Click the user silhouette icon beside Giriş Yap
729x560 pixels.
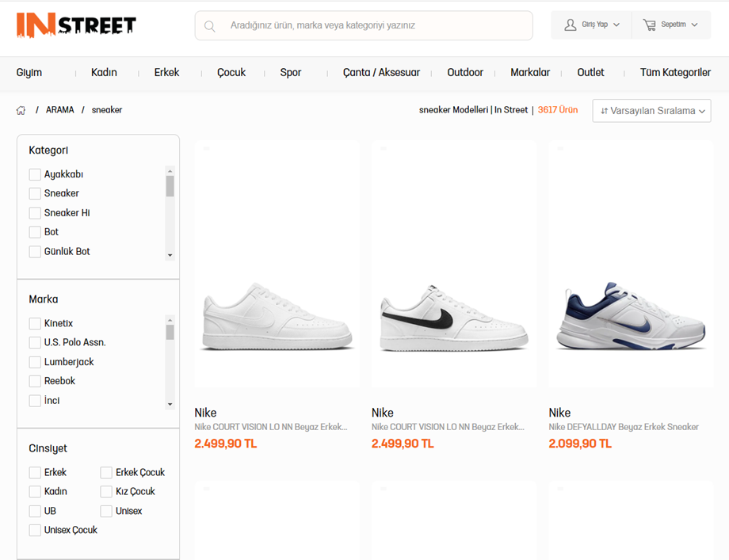click(x=570, y=25)
